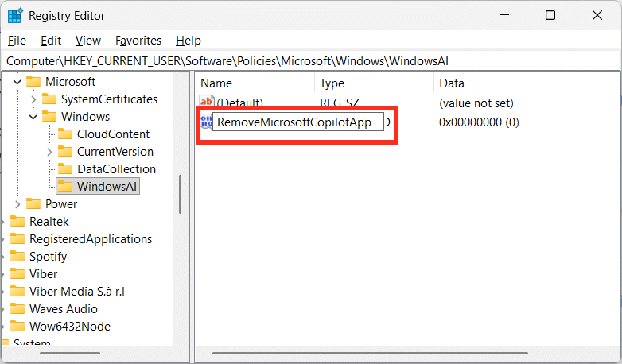Screen dimensions: 622x364
Task: Minimize the Registry Editor window
Action: click(504, 15)
